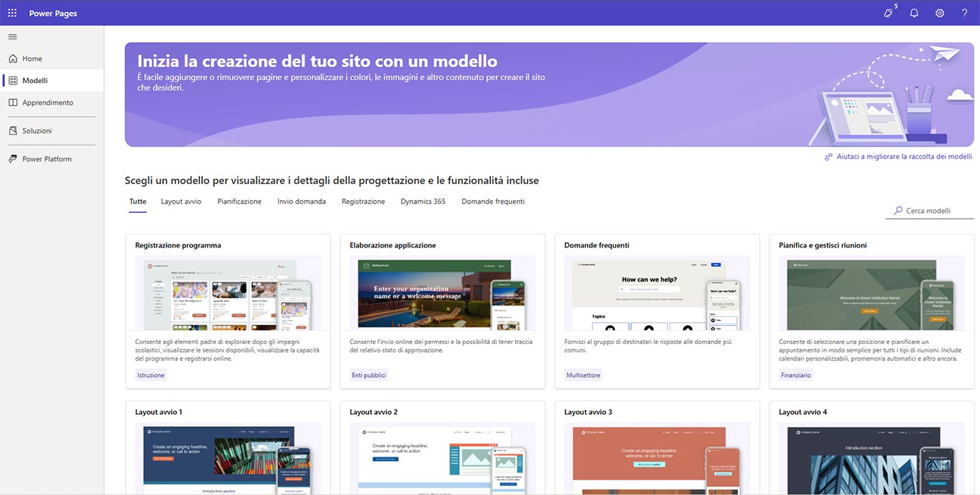Viewport: 980px width, 495px height.
Task: Open the Help question mark
Action: coord(963,13)
